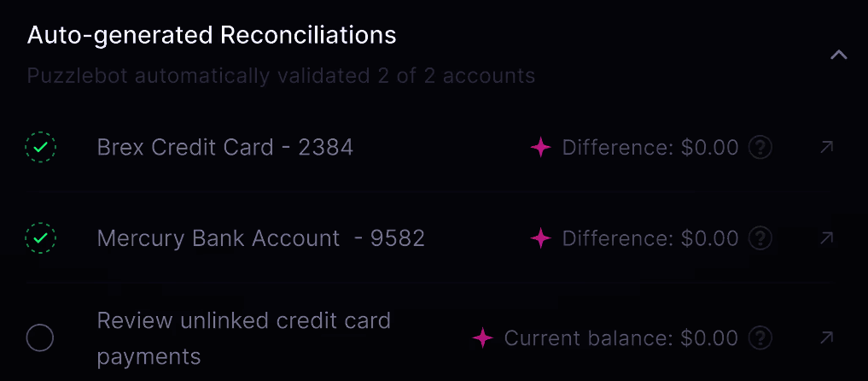Select Mercury Bank Account - 9582 row
Viewport: 868px width, 381px height.
(260, 238)
